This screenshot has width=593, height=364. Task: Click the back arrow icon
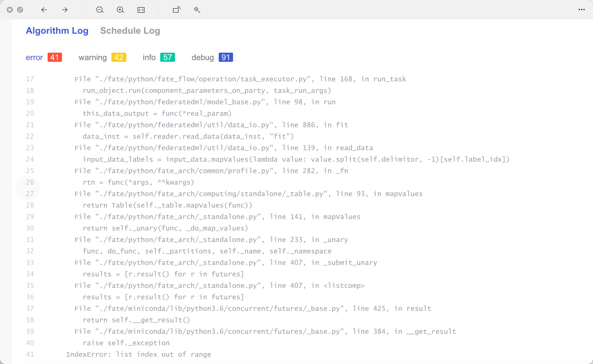pos(44,10)
